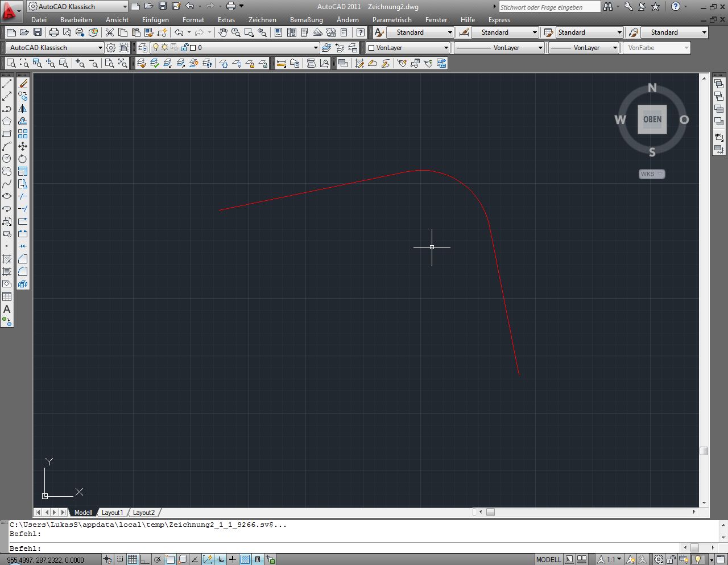The height and width of the screenshot is (565, 728).
Task: Open the Zeichnen menu
Action: (x=262, y=20)
